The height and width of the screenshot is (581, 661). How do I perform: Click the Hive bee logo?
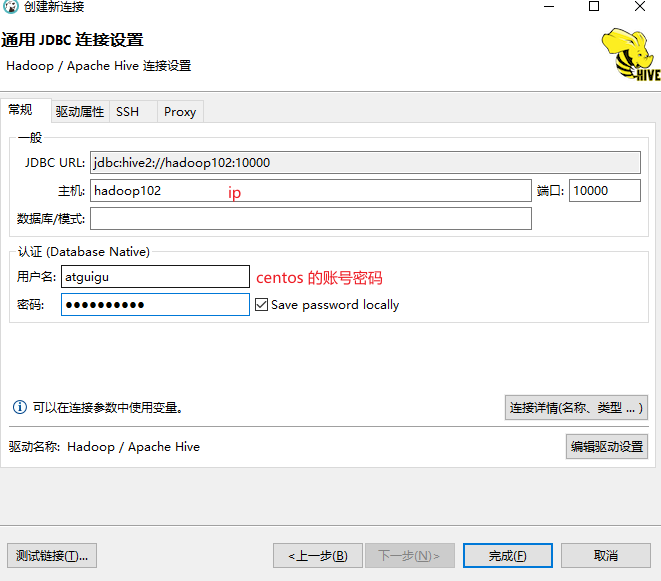tap(630, 53)
